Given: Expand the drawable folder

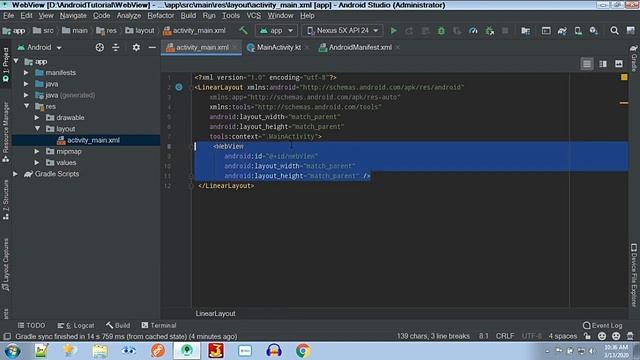Looking at the screenshot, I should pyautogui.click(x=37, y=118).
